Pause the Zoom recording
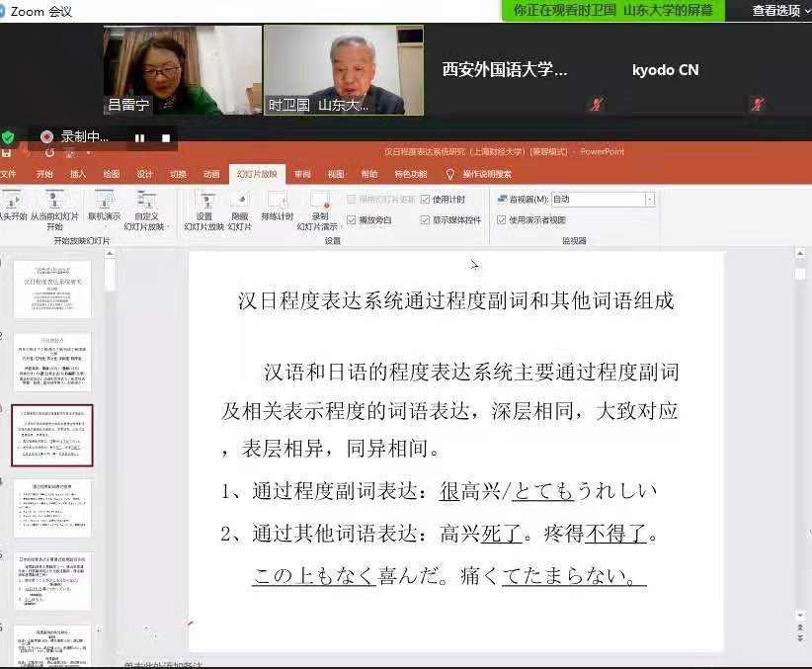 point(139,138)
